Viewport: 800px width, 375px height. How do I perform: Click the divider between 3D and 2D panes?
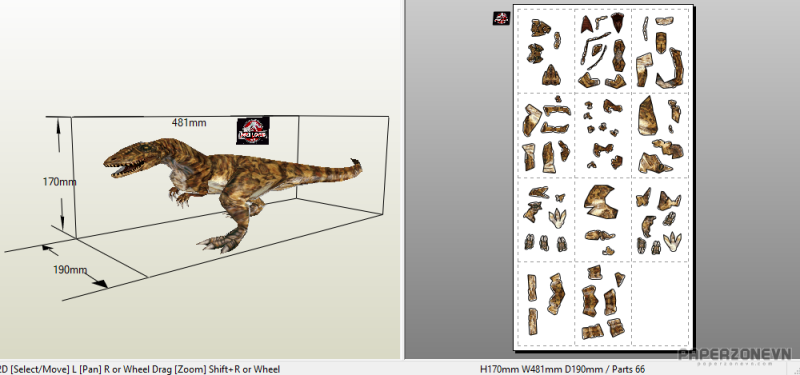pos(403,180)
